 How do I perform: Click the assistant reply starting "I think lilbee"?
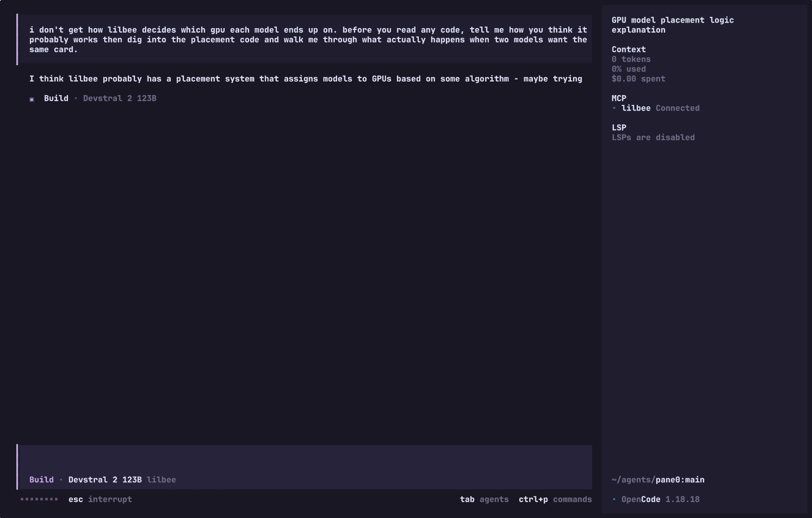pos(305,79)
